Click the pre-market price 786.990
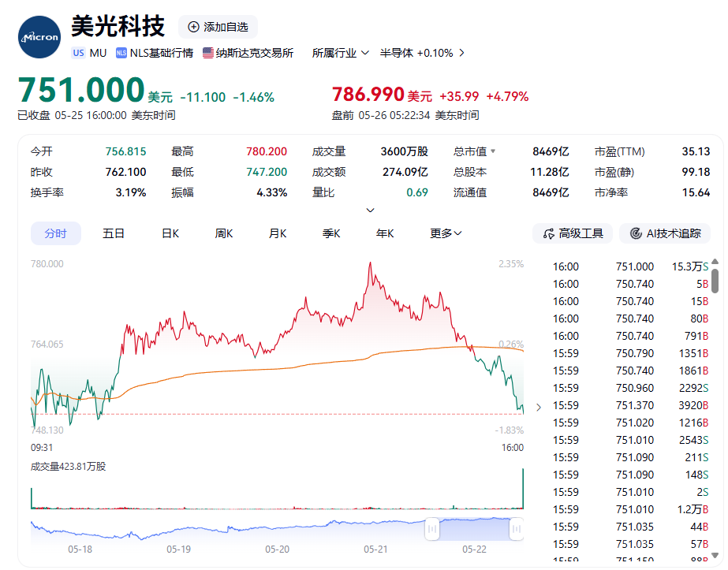This screenshot has width=728, height=570. point(368,95)
